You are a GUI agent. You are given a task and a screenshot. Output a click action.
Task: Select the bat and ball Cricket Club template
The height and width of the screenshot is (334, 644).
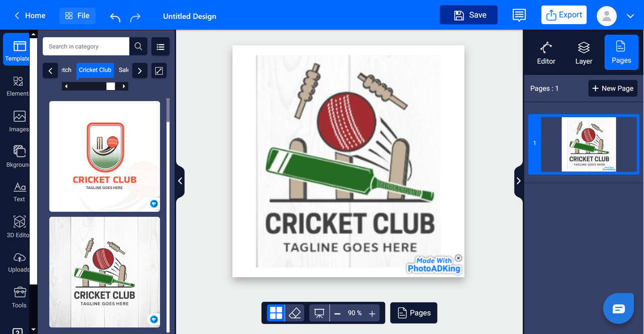pos(105,272)
